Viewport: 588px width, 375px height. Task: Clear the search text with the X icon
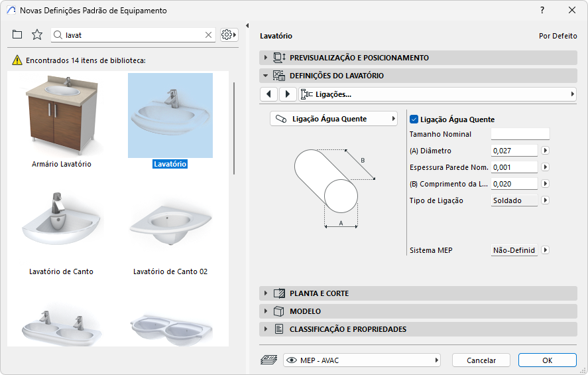(208, 35)
